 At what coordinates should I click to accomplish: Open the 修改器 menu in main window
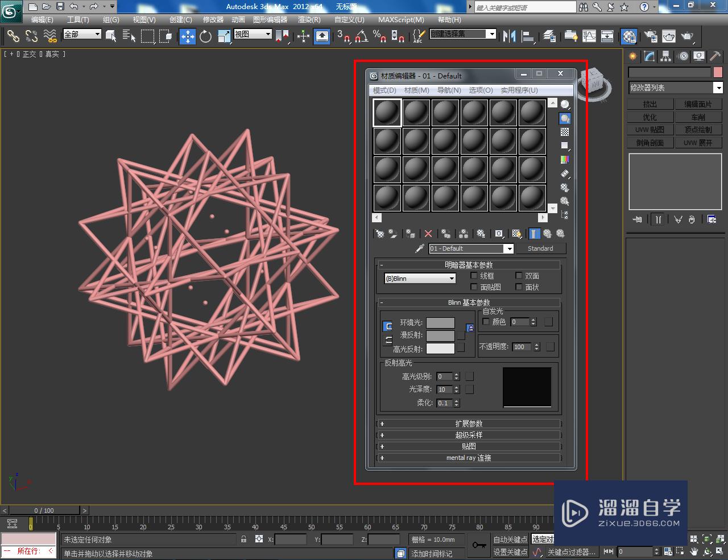click(x=213, y=19)
